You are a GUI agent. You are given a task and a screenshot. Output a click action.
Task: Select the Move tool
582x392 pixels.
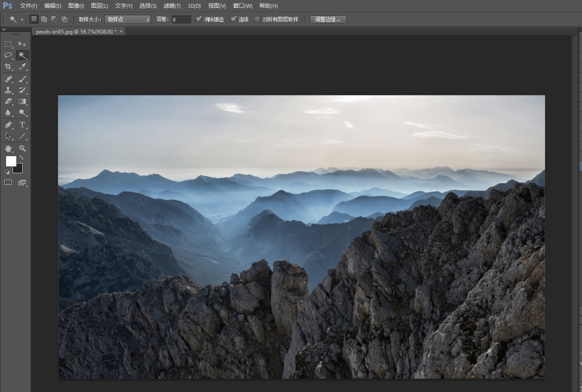[x=22, y=44]
